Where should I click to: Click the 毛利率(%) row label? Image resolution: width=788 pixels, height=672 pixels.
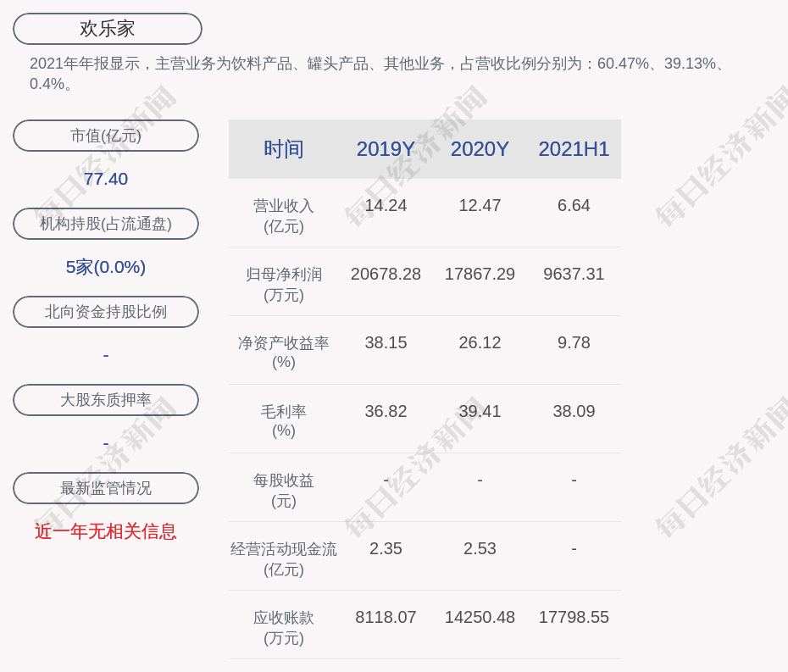[x=284, y=421]
